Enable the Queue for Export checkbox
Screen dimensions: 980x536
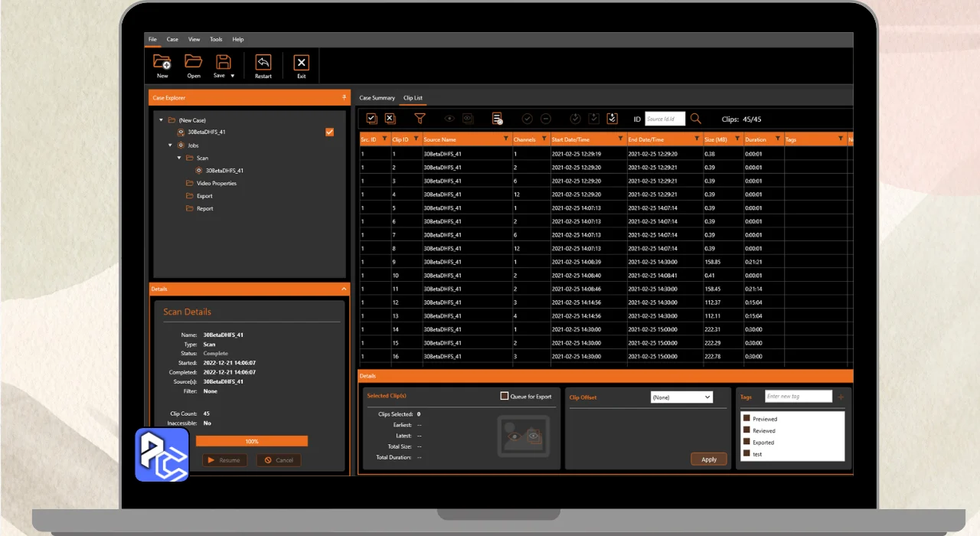505,396
